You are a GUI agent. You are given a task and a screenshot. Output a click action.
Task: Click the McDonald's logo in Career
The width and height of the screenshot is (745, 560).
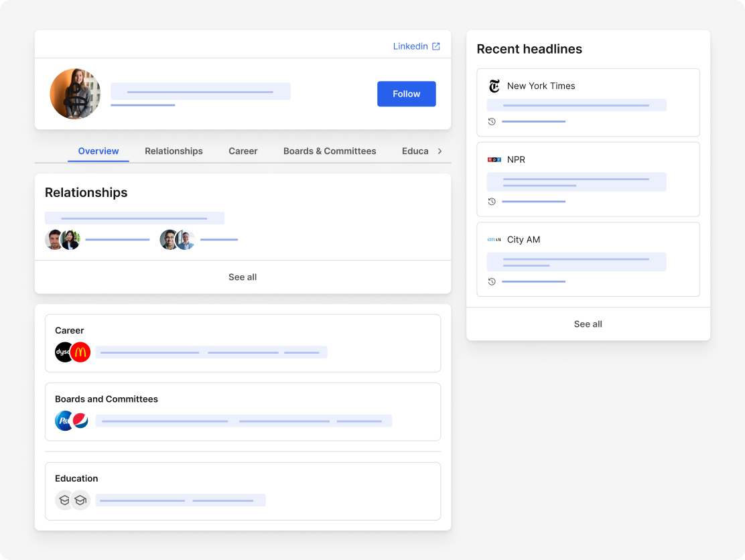point(81,352)
